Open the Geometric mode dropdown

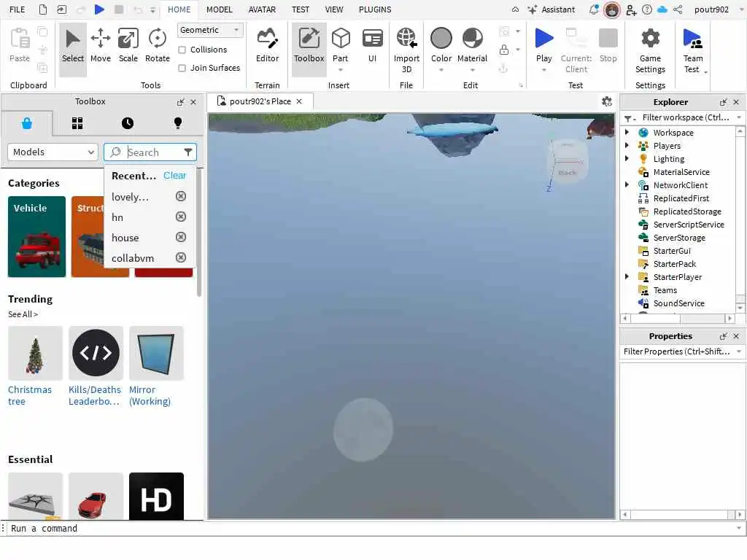(210, 30)
